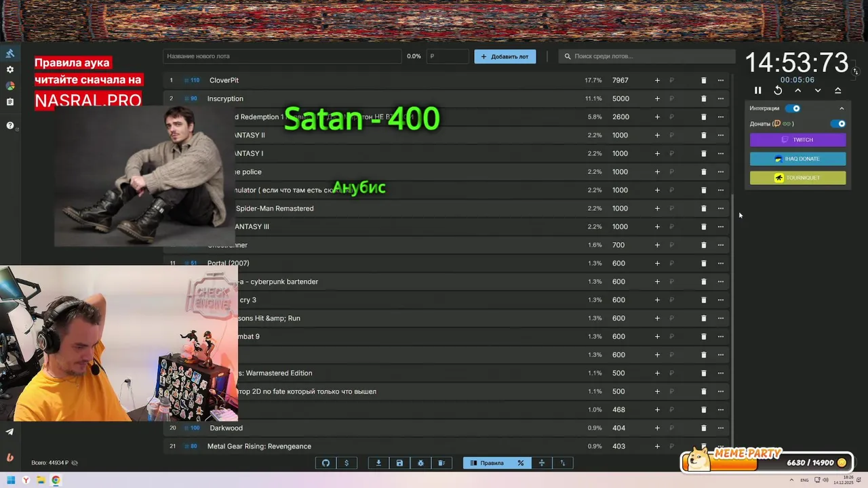868x488 pixels.
Task: Click the 7967 amount for CloverPit
Action: [620, 80]
